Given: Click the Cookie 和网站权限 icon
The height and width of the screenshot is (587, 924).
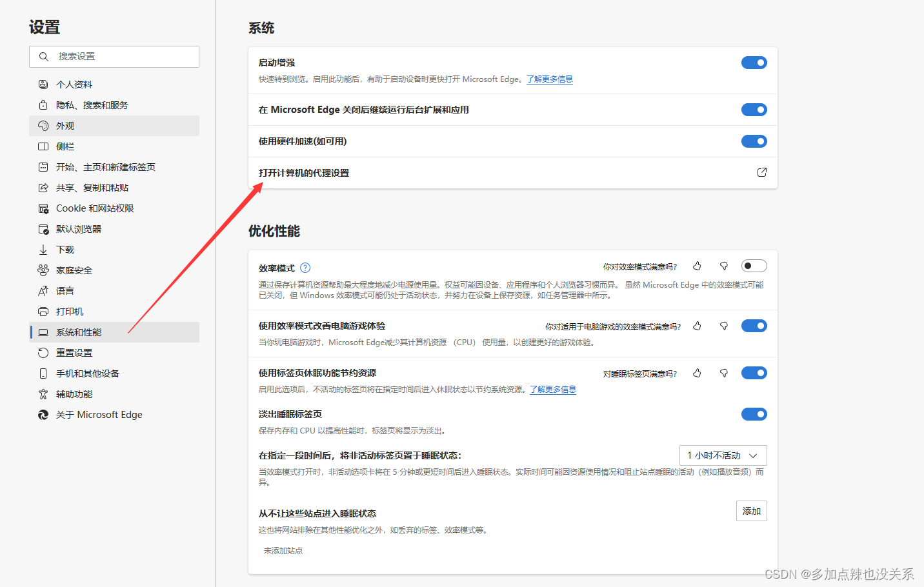Looking at the screenshot, I should pyautogui.click(x=43, y=208).
